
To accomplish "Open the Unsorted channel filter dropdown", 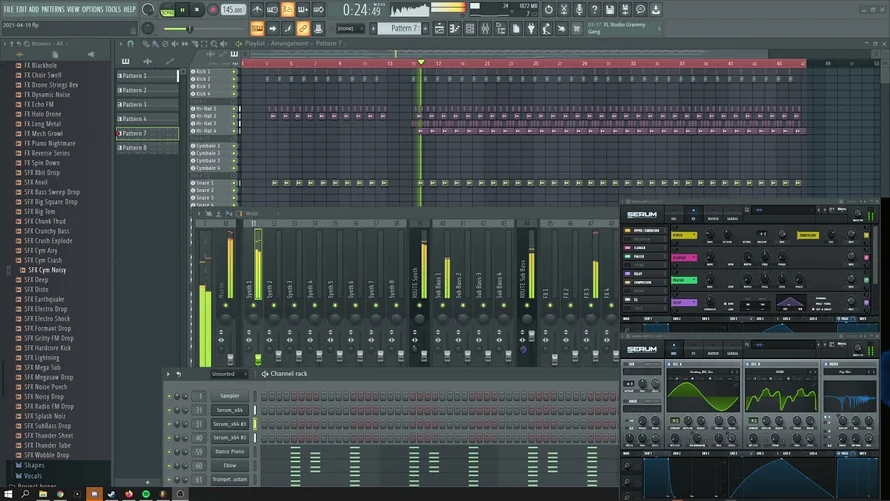I will [x=224, y=374].
